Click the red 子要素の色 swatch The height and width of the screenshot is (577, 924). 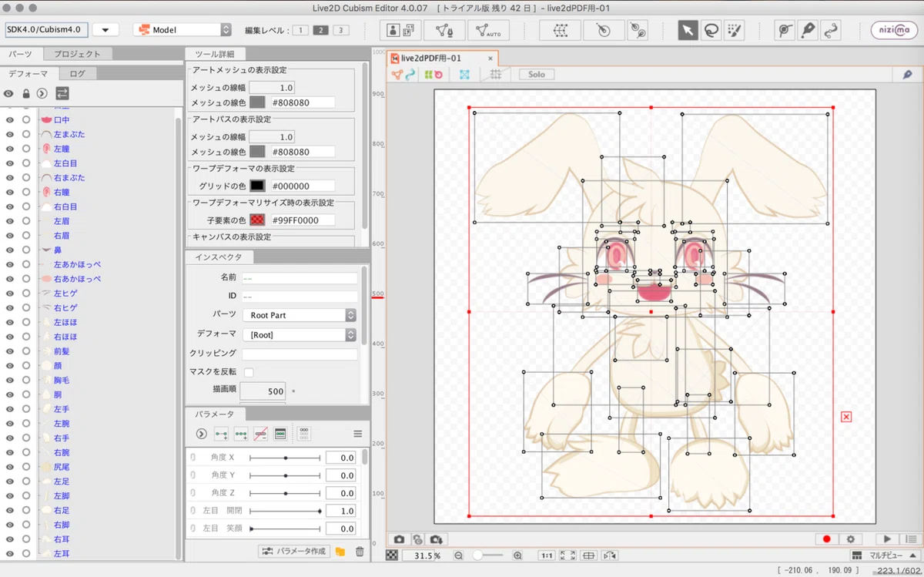(257, 220)
